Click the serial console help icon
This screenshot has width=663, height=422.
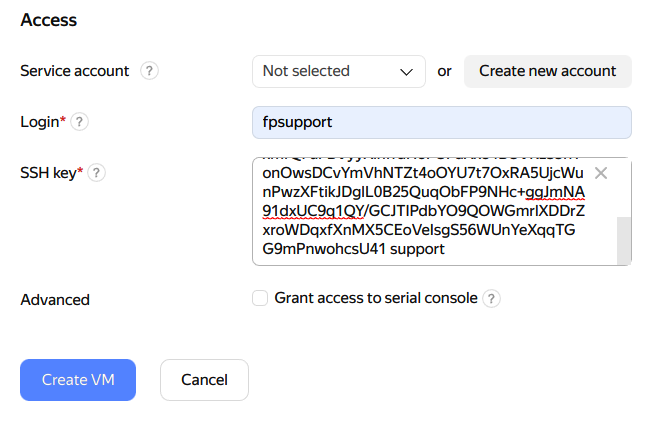click(491, 298)
